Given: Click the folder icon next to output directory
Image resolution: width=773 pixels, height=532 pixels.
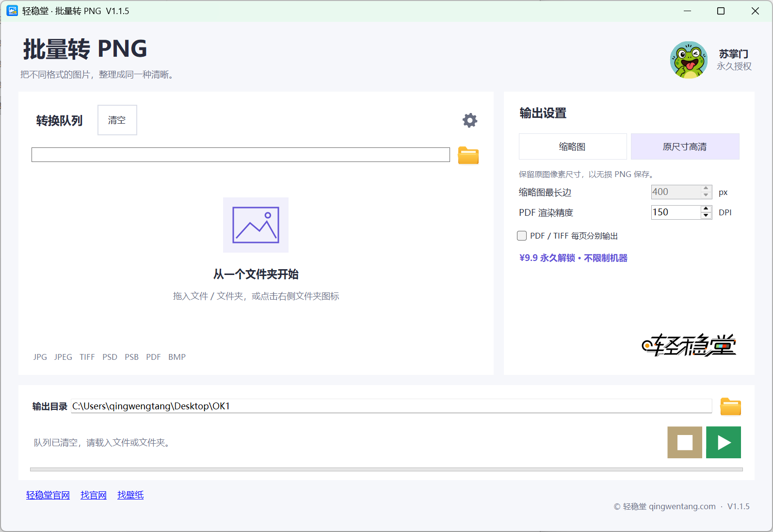Looking at the screenshot, I should [730, 406].
